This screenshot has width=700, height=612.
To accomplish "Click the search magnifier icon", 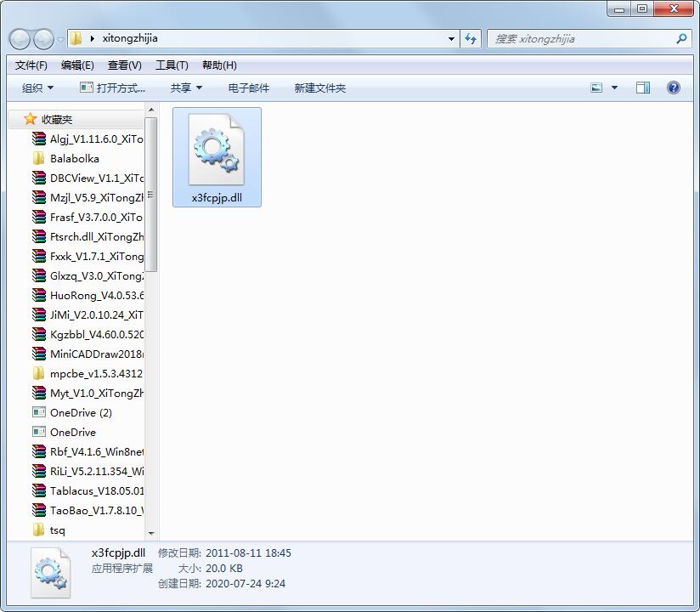I will (x=680, y=38).
